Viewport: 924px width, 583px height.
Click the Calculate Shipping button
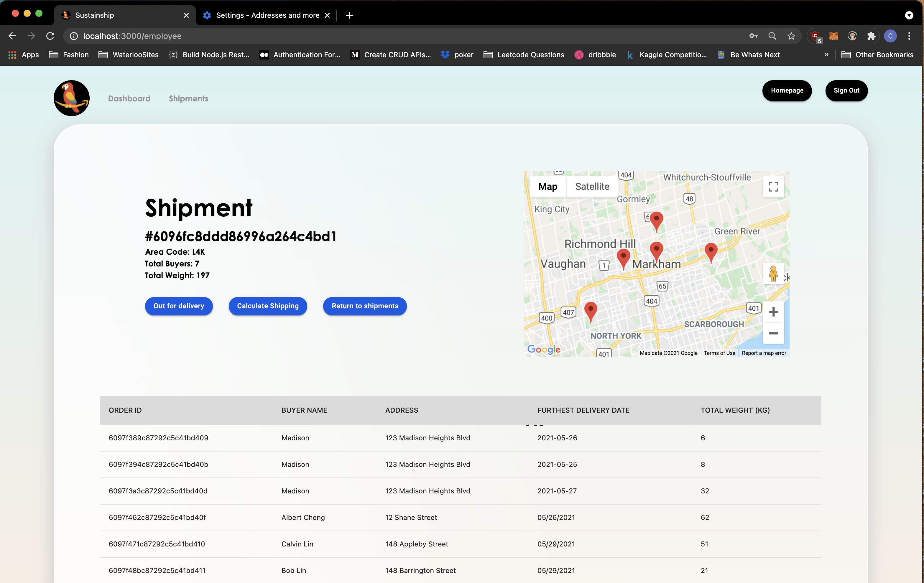pyautogui.click(x=267, y=306)
